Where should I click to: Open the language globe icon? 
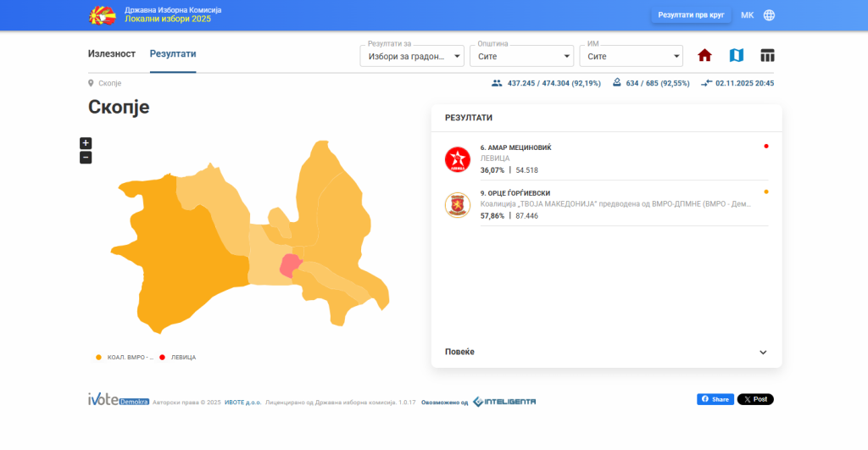[769, 15]
